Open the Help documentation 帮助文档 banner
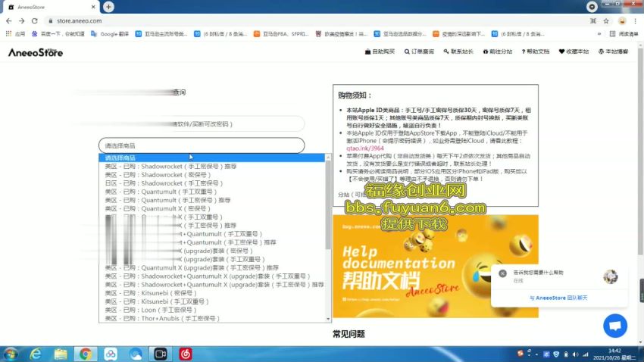644x362 pixels. pyautogui.click(x=436, y=266)
